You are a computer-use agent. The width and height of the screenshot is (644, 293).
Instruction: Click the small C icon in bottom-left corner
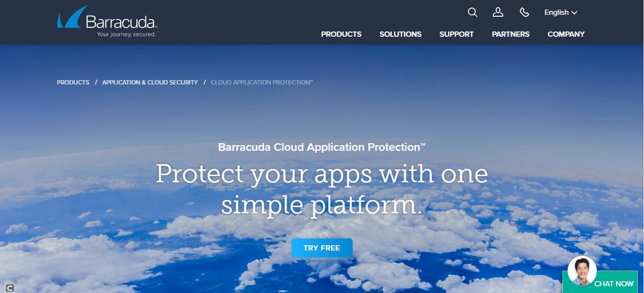[10, 288]
